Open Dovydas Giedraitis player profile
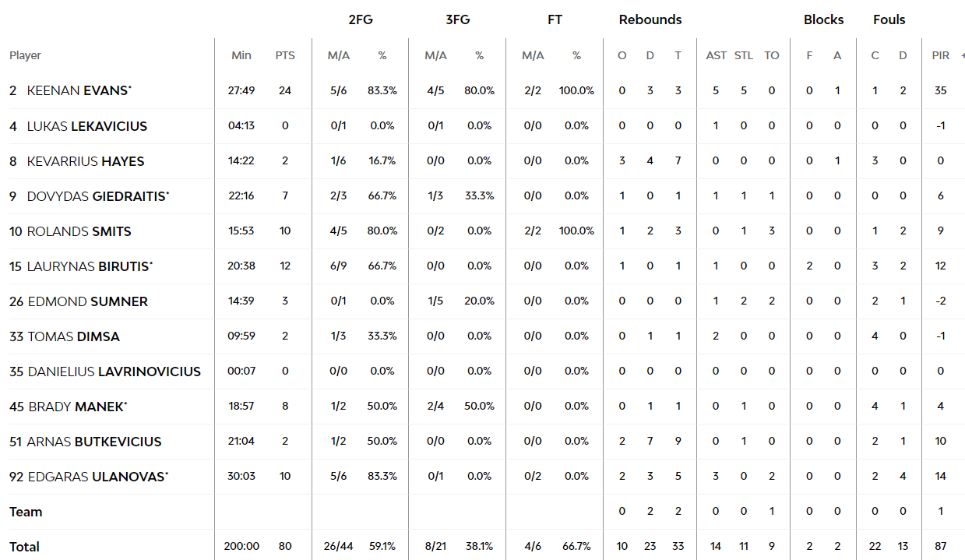The image size is (965, 560). [x=97, y=196]
